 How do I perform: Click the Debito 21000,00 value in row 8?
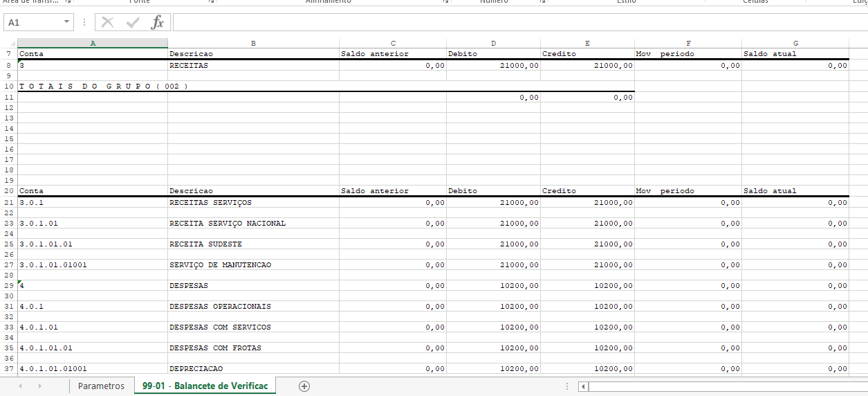[493, 66]
